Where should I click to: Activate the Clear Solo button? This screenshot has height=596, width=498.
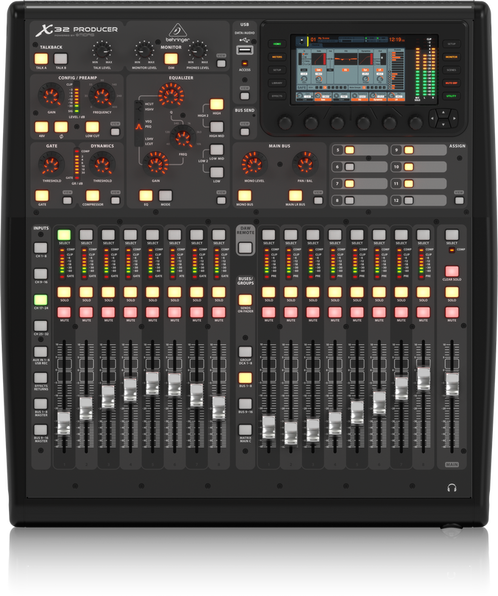[x=452, y=271]
